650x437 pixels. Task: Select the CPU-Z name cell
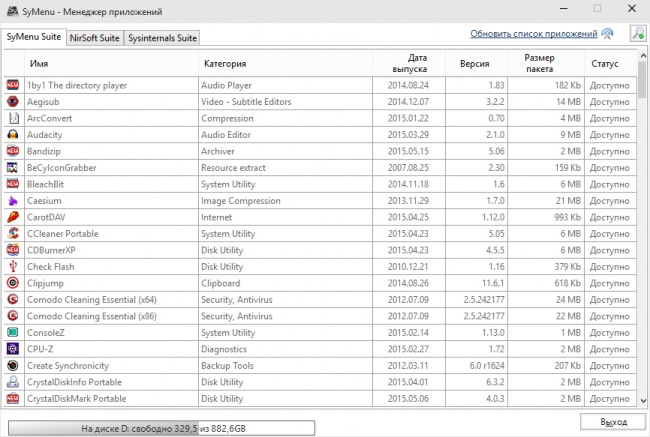coord(112,349)
